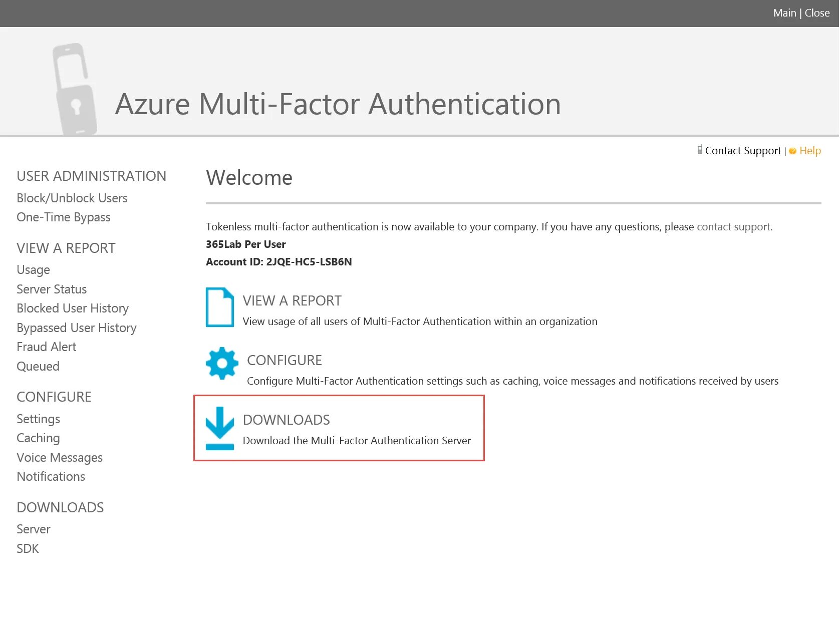Open the Queued report
The image size is (840, 620).
click(38, 366)
